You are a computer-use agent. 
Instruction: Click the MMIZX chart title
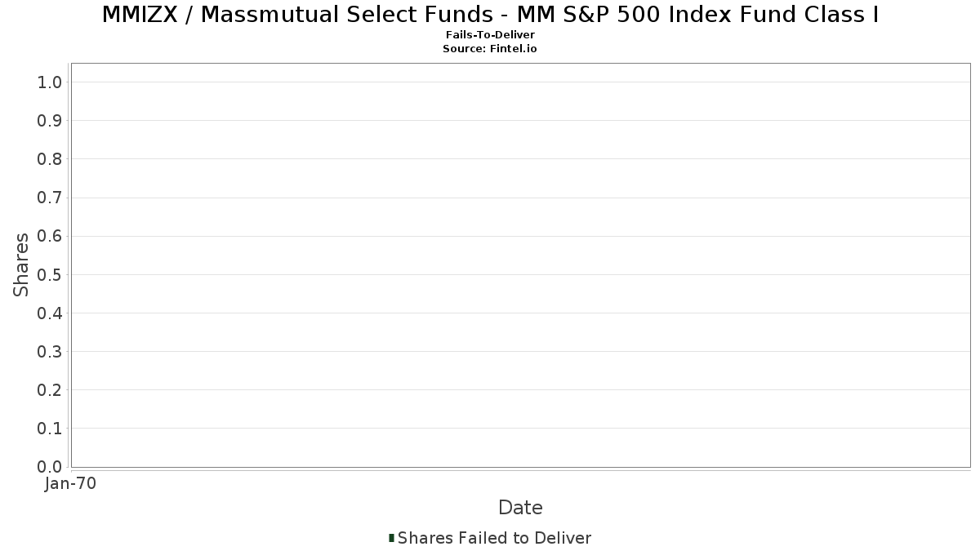click(490, 15)
